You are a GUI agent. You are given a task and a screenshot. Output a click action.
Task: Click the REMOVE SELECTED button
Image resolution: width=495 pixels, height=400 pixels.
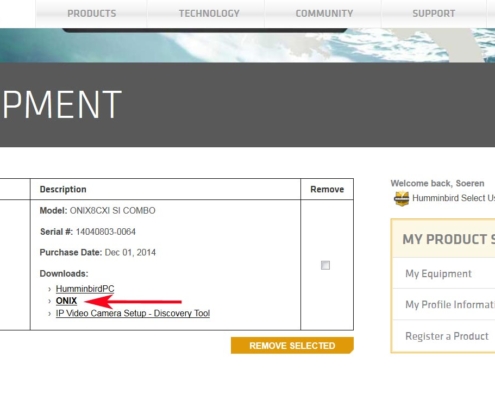(292, 346)
